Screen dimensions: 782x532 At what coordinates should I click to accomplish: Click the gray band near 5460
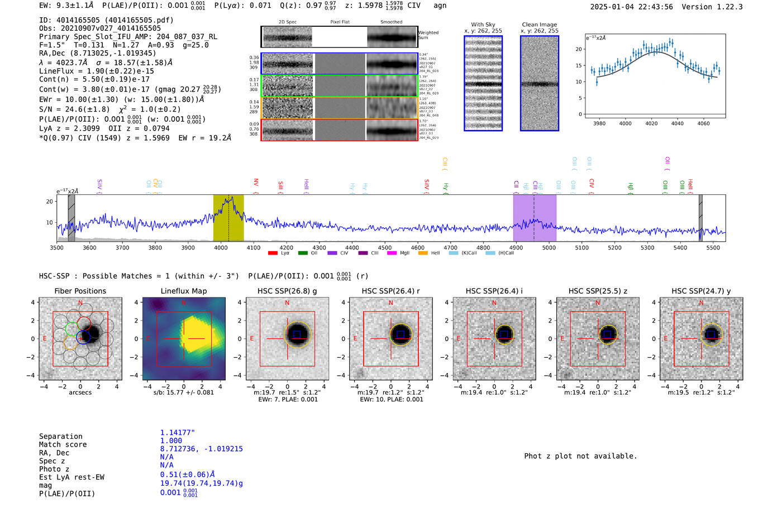click(x=700, y=218)
